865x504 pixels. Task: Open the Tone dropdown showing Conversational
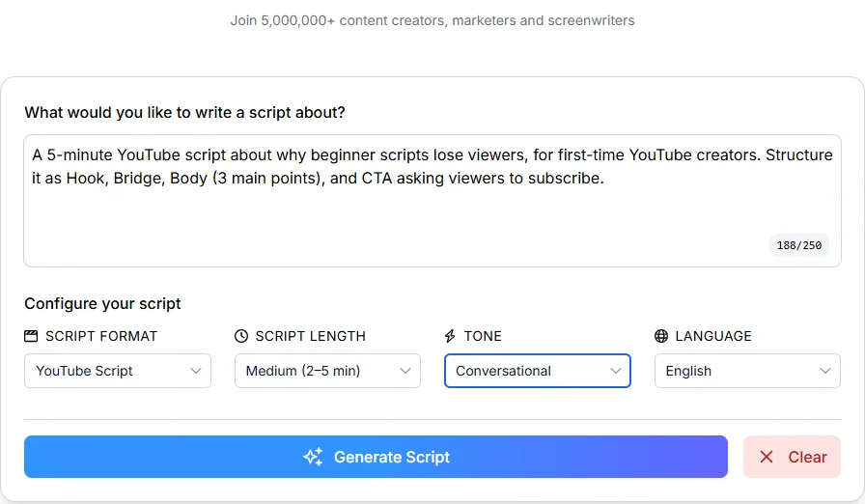coord(538,371)
